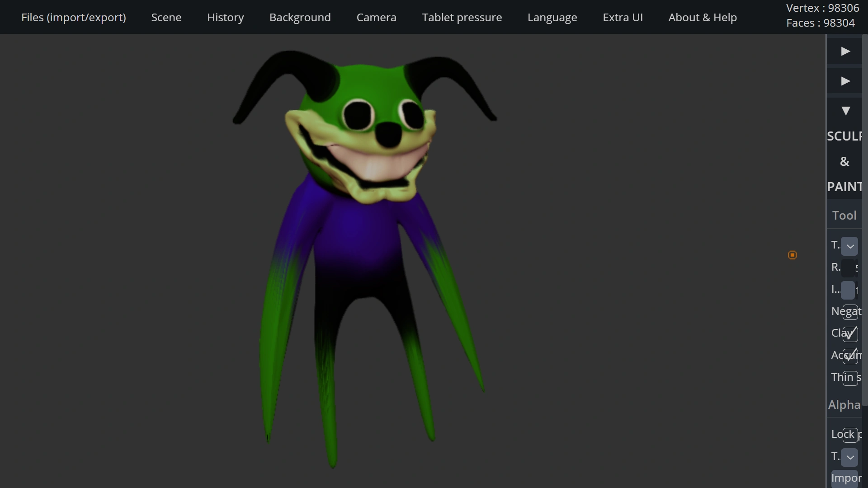Viewport: 868px width, 488px height.
Task: Open the Language menu
Action: [x=552, y=17]
